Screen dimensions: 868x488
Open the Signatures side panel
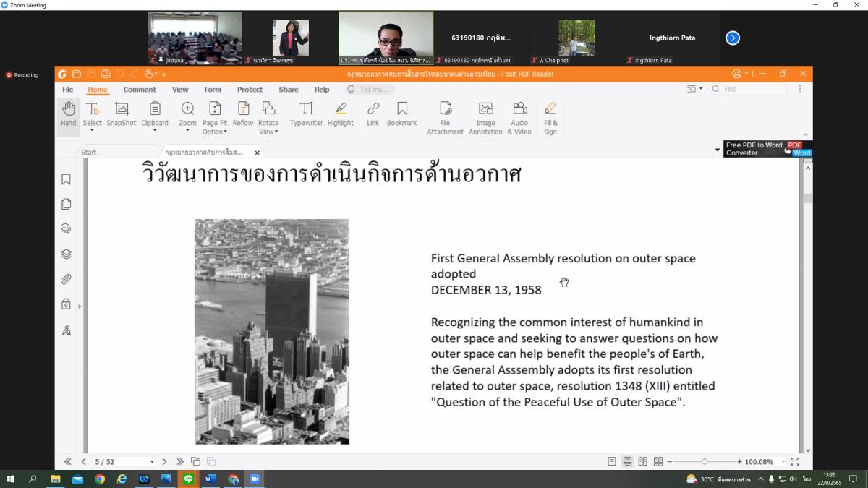coord(66,330)
